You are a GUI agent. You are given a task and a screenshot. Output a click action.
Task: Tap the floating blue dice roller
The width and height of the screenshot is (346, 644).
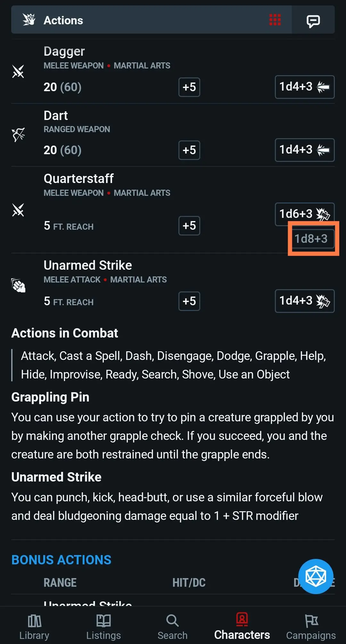point(316,576)
